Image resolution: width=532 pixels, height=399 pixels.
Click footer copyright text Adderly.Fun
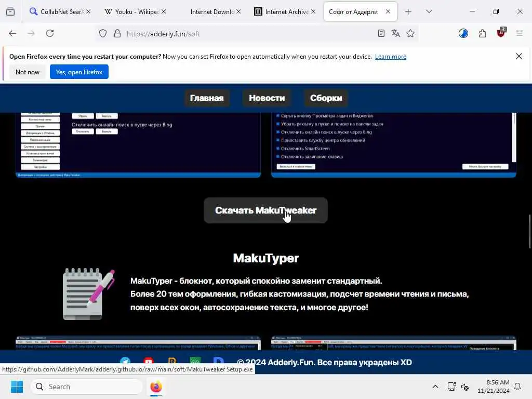coord(325,362)
